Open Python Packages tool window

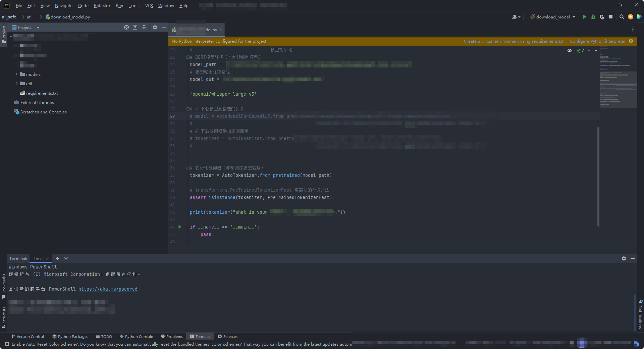70,336
